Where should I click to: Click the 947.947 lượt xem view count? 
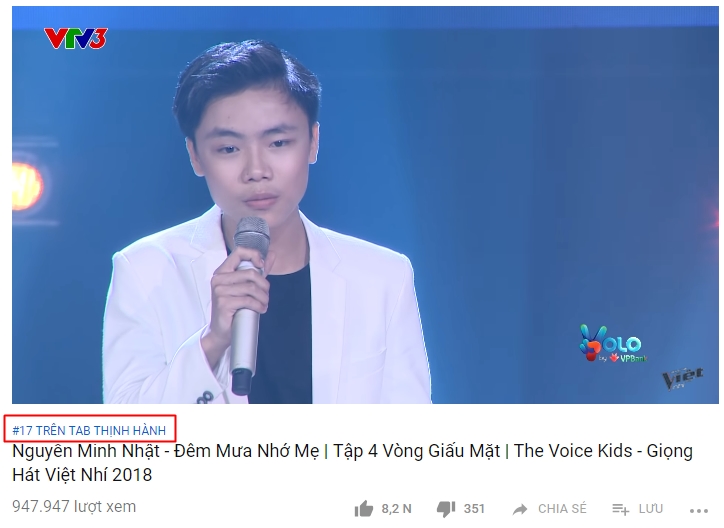point(74,506)
